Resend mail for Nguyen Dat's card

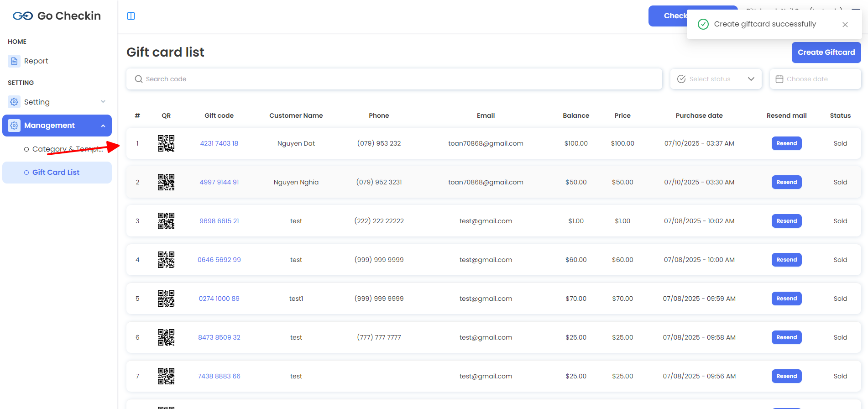[x=786, y=143]
